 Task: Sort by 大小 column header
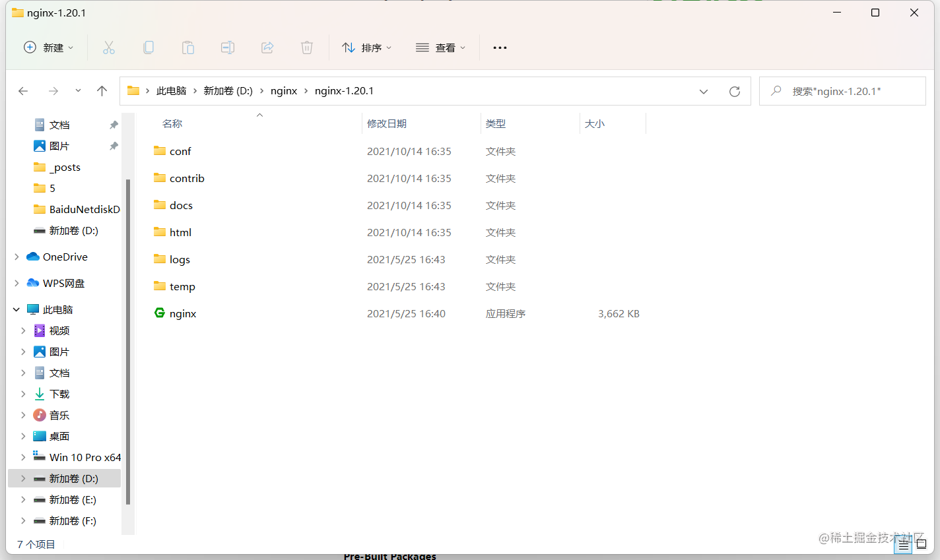[595, 123]
